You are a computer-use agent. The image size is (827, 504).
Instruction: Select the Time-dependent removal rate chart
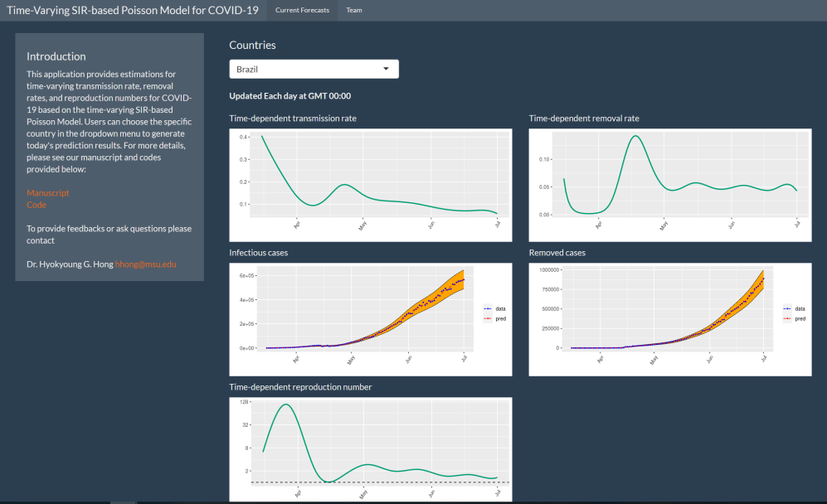coord(669,184)
